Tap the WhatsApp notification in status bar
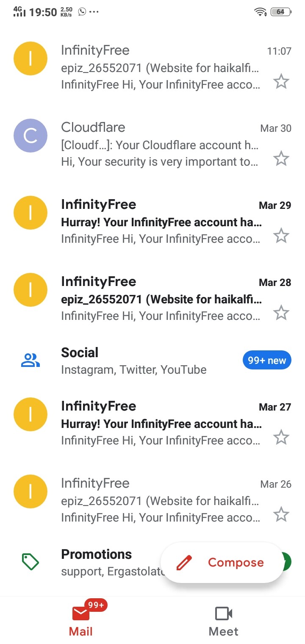 coord(82,12)
